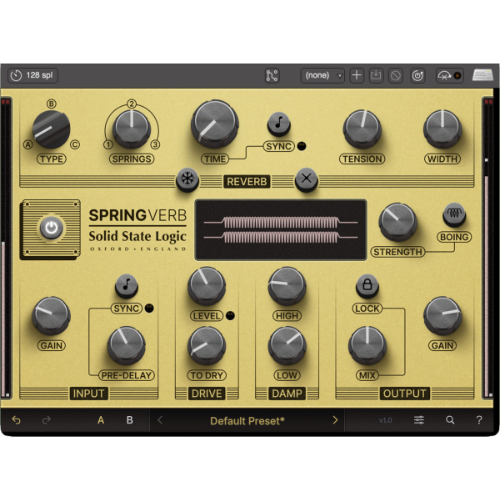Select reverb type C
Image resolution: width=500 pixels, height=500 pixels.
75,144
